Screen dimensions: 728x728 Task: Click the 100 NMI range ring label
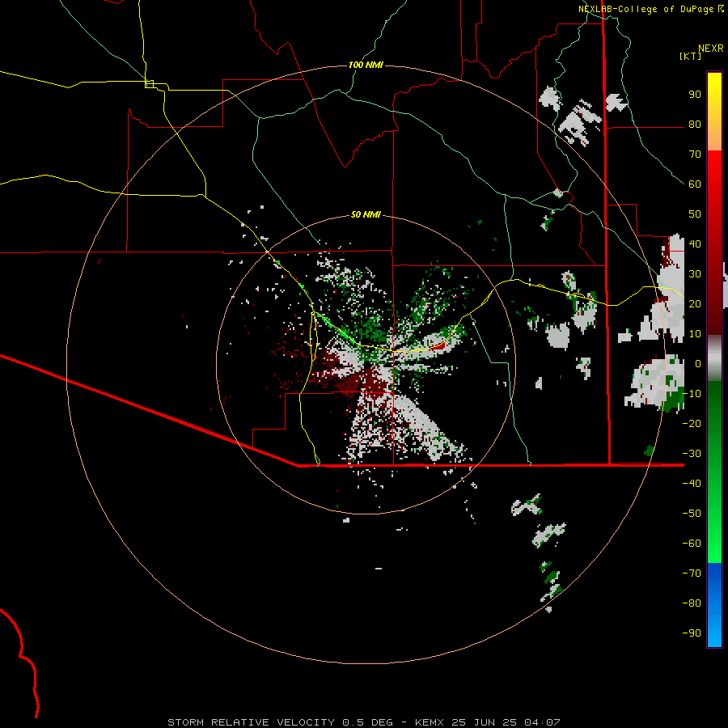tap(366, 65)
